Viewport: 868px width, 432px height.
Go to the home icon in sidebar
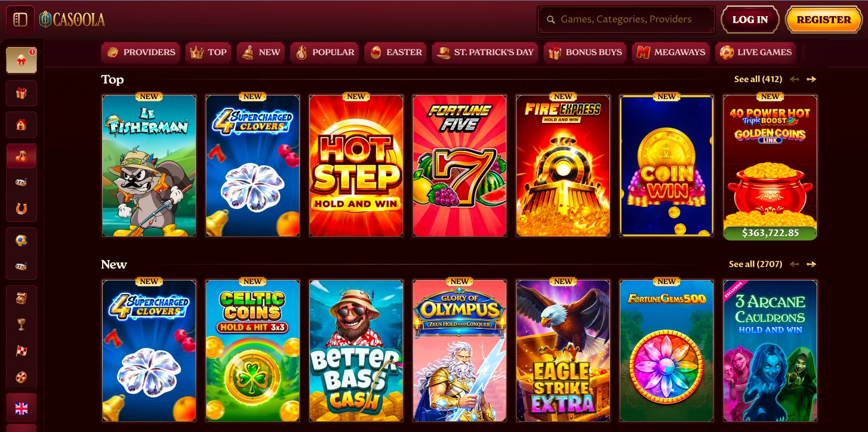click(21, 125)
